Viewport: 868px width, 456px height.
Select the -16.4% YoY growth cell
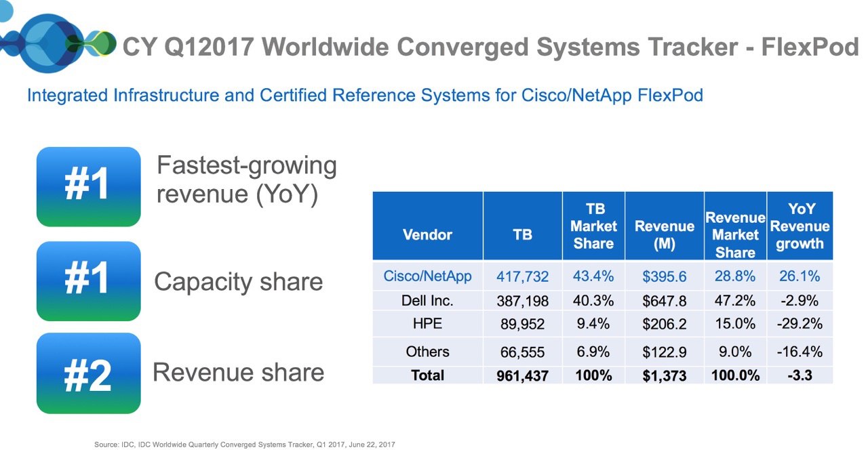click(x=800, y=351)
